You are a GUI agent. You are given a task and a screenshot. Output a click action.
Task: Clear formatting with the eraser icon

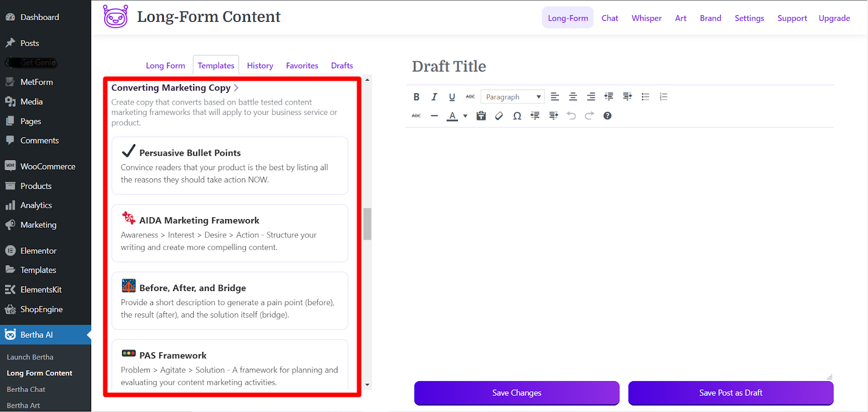[499, 116]
